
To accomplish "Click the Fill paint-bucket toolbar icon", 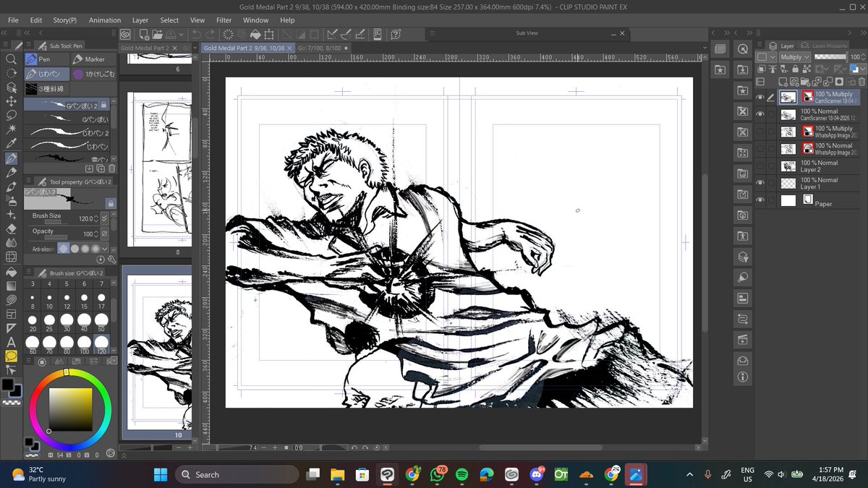I will click(x=257, y=34).
